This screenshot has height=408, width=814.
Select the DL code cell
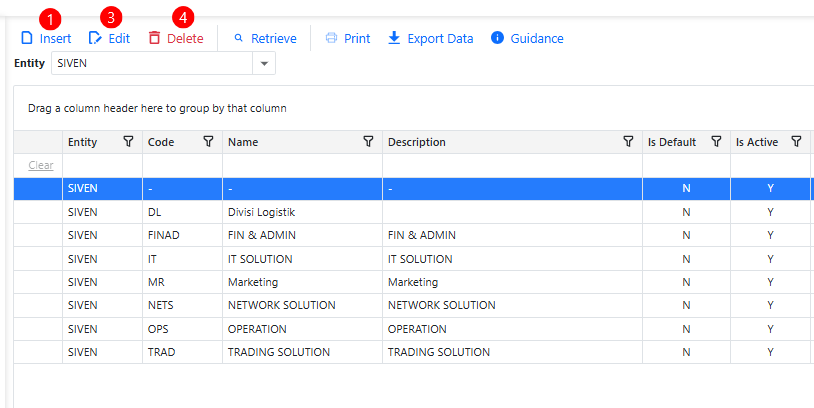tap(183, 212)
